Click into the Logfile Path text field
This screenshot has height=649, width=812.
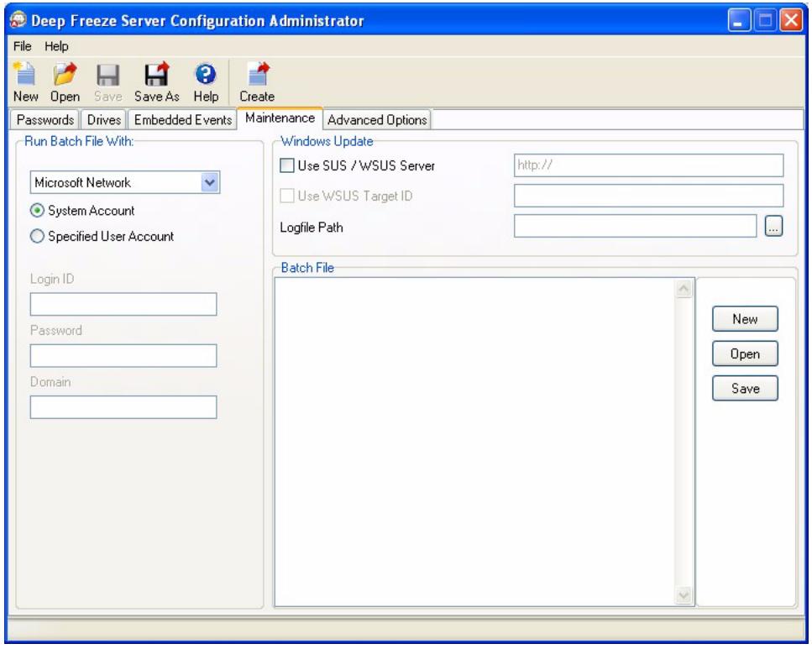pos(636,227)
